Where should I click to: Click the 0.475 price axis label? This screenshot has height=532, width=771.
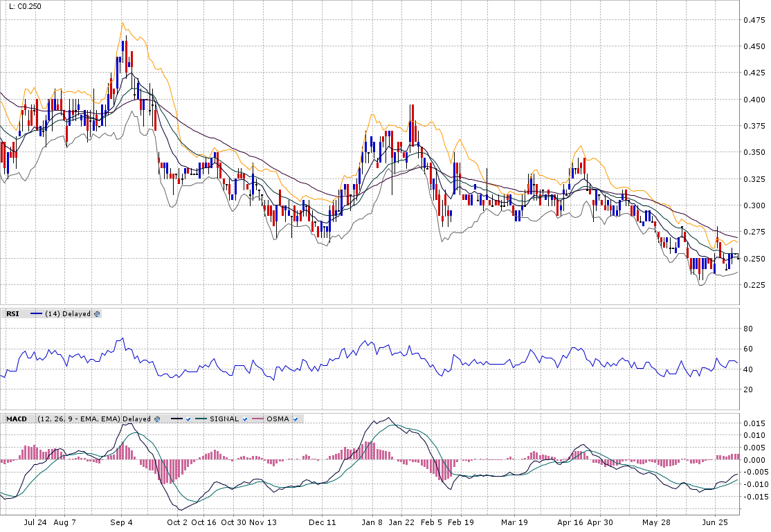755,20
